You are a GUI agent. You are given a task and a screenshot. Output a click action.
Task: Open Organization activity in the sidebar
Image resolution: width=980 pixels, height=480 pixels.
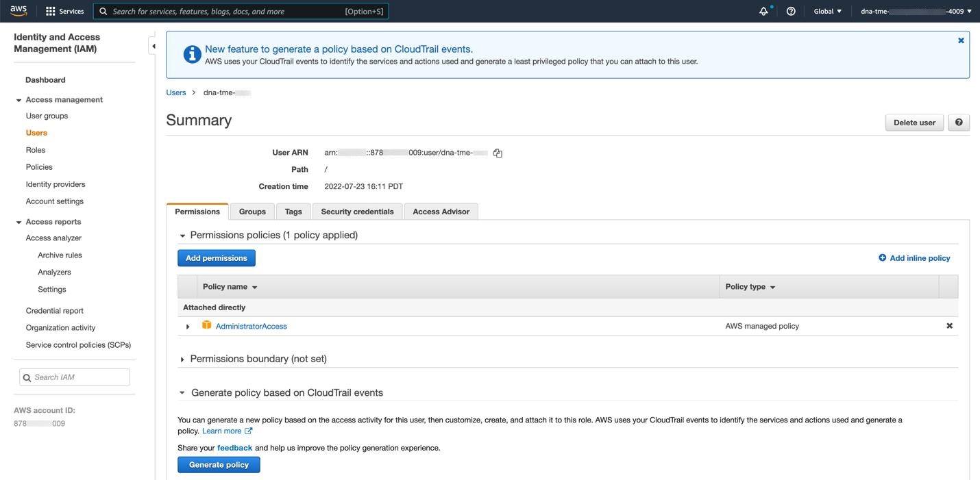tap(60, 328)
